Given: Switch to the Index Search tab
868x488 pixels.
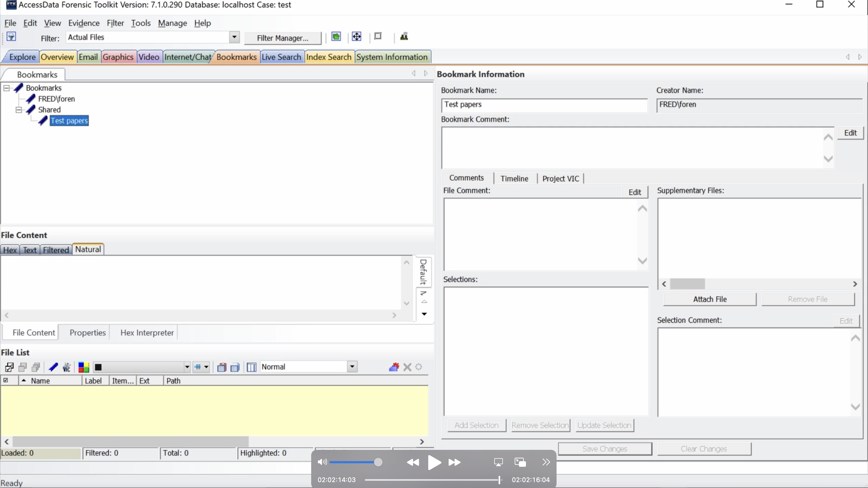Looking at the screenshot, I should pyautogui.click(x=329, y=57).
